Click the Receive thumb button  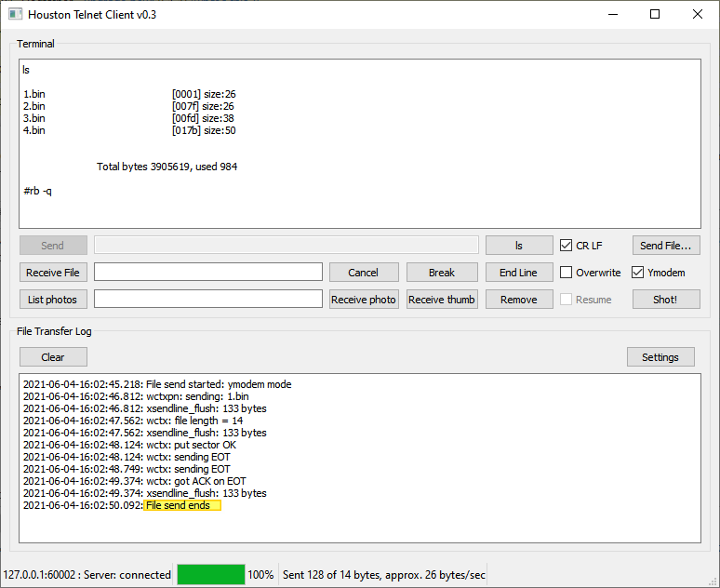click(x=442, y=300)
